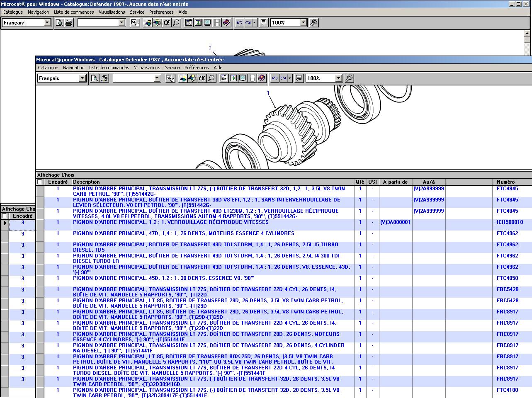Image resolution: width=532 pixels, height=398 pixels.
Task: Click the back window's vertical scrollbar up arrow
Action: tap(527, 33)
